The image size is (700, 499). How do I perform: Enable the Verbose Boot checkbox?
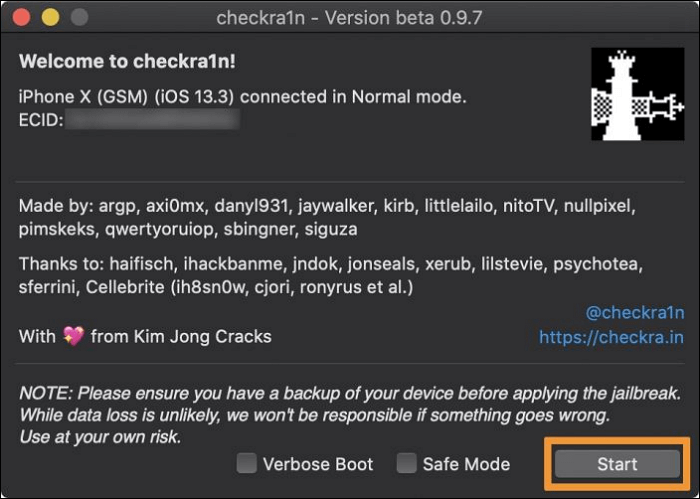click(x=246, y=464)
